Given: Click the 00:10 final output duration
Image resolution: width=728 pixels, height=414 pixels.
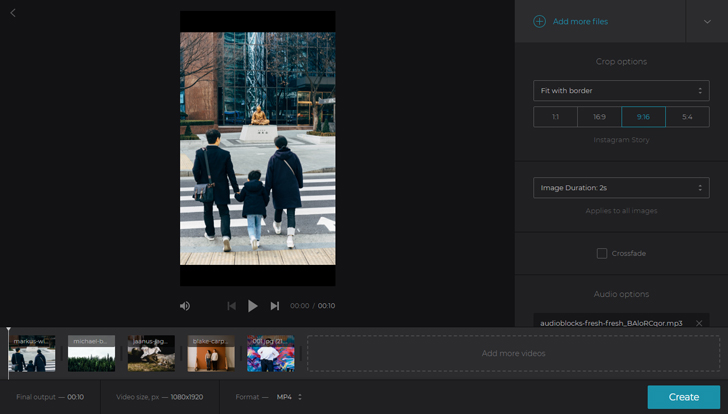Looking at the screenshot, I should [x=76, y=397].
